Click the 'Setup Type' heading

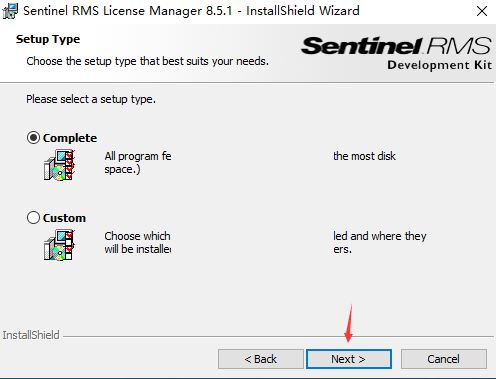tap(48, 39)
